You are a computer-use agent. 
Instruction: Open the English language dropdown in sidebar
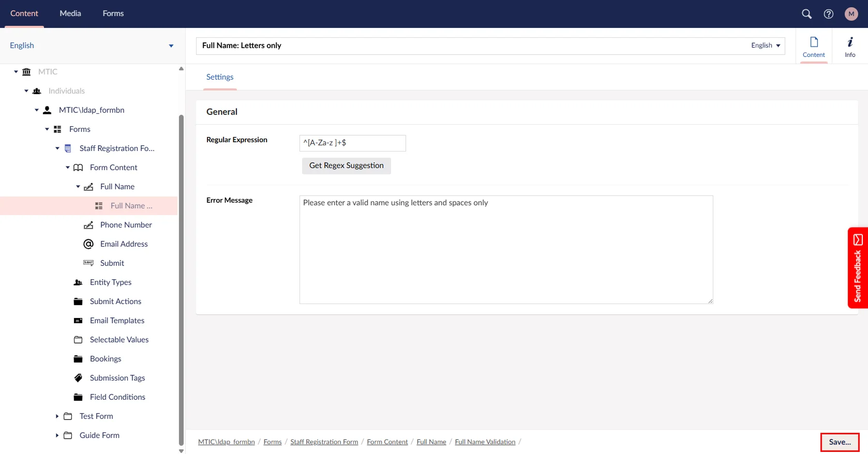coord(171,46)
